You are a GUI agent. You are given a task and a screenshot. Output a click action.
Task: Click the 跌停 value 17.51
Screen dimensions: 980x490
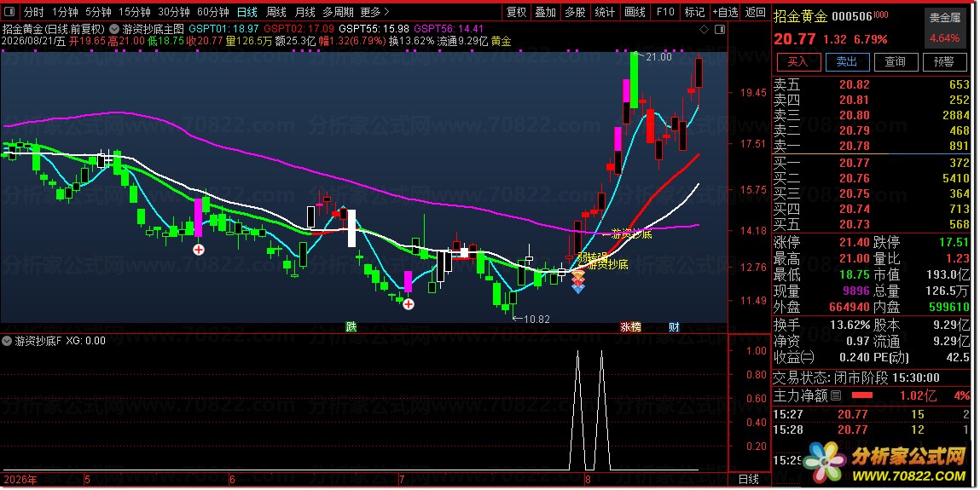[954, 242]
